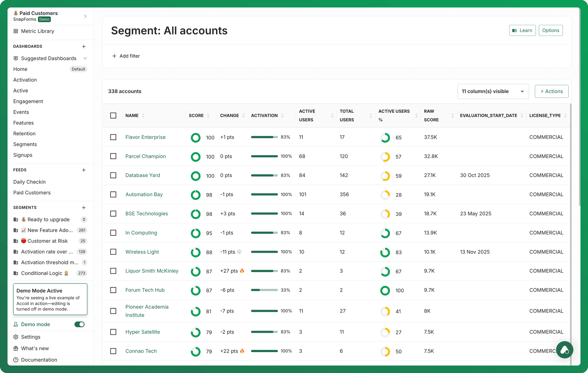Open the Retention dashboard
Screen dimensions: 588x373
pyautogui.click(x=24, y=134)
